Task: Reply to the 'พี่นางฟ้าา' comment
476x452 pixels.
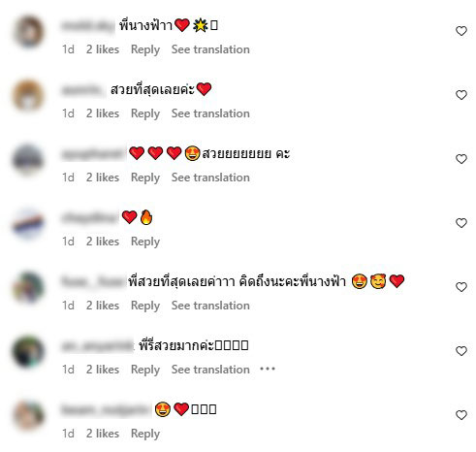Action: click(x=145, y=49)
